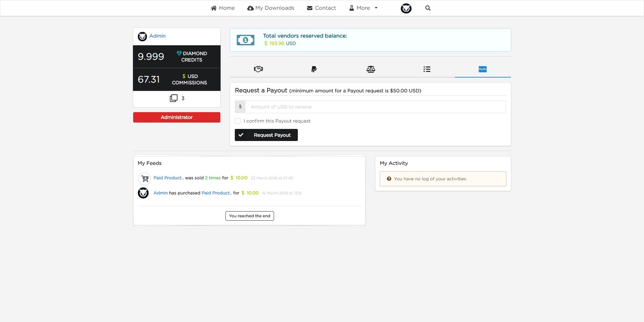This screenshot has width=644, height=322.
Task: Open Paid Product link in sold feed
Action: click(168, 178)
